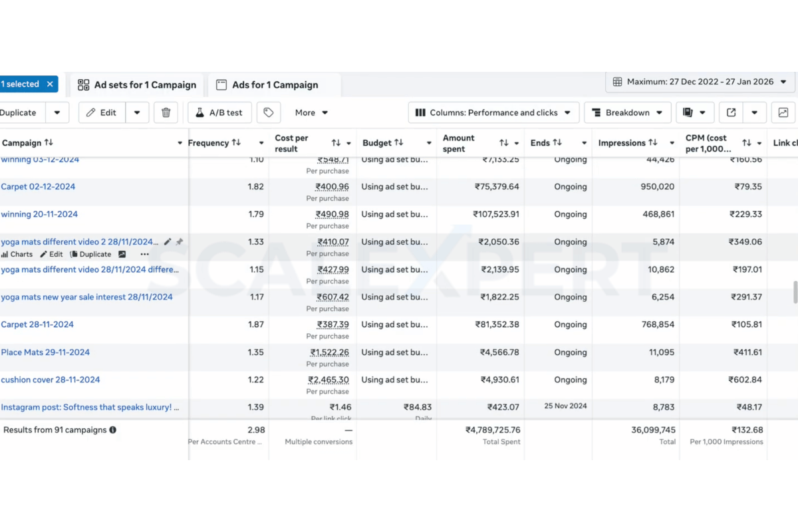Open the Breakdown dropdown

[628, 112]
